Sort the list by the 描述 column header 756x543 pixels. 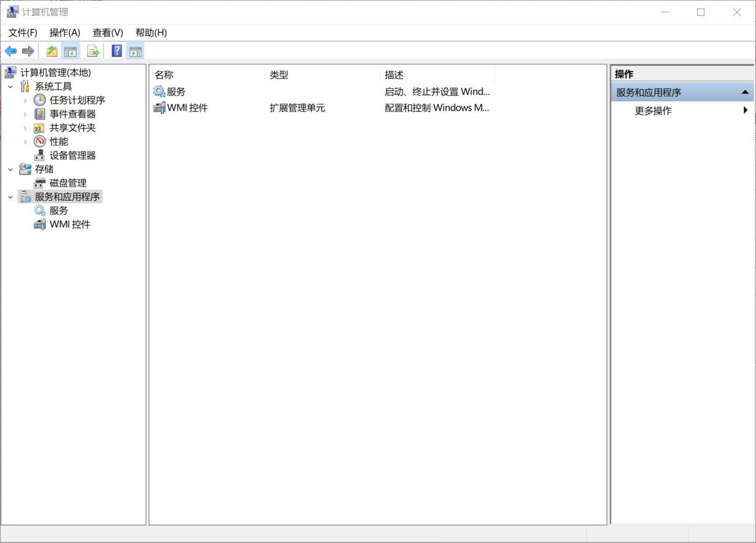point(438,75)
